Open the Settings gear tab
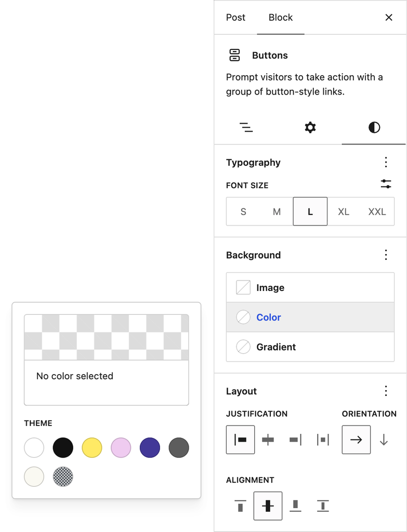The width and height of the screenshot is (407, 532). [310, 128]
